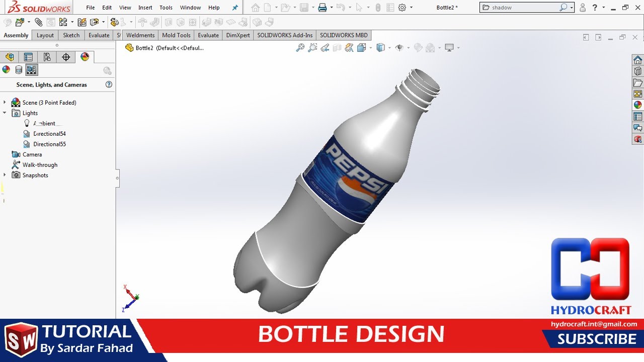Select the Scene, Lights, and Cameras view button
Screen dimensions: 644x362
(31, 70)
